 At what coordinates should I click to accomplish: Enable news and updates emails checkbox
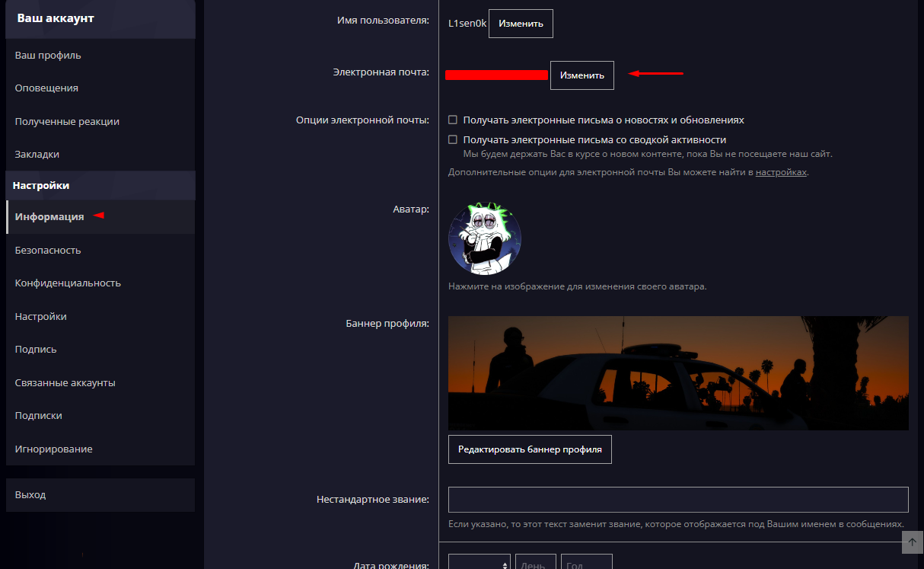pyautogui.click(x=453, y=120)
